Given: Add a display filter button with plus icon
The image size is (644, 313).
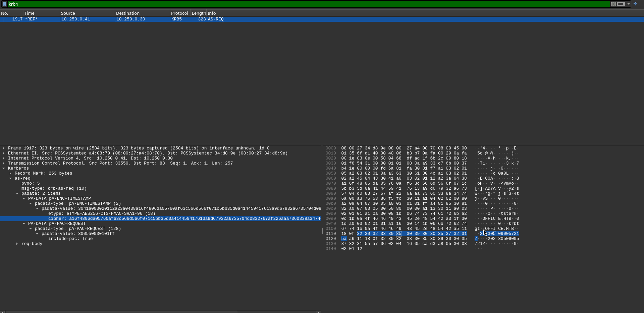Looking at the screenshot, I should coord(635,4).
